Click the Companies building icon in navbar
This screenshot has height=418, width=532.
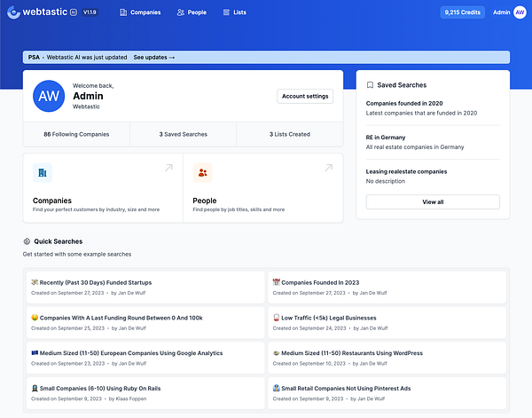coord(123,12)
